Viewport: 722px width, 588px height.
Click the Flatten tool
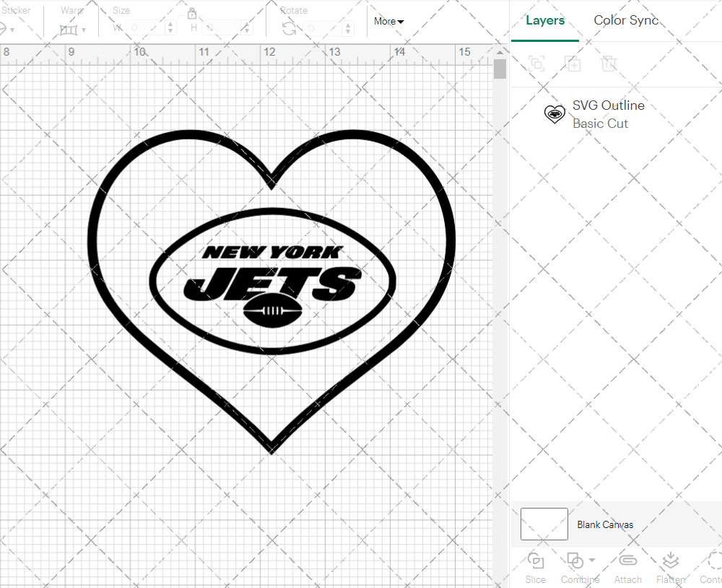pyautogui.click(x=671, y=568)
